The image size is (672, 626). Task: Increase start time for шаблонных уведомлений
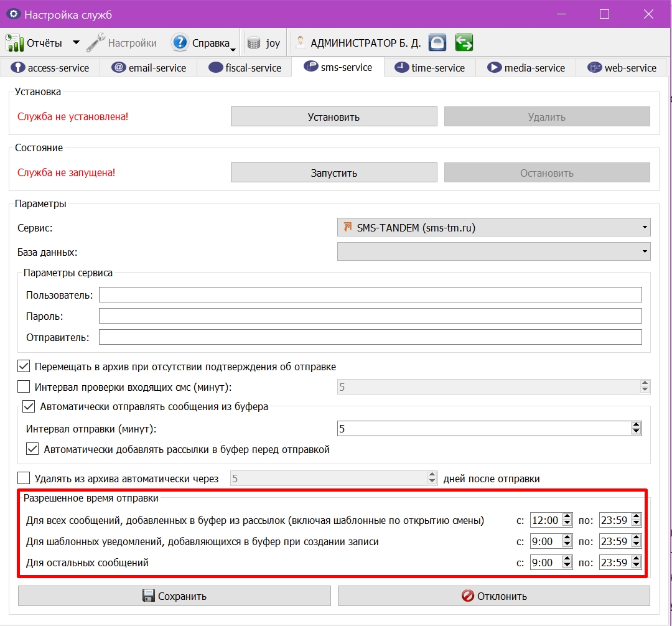[567, 538]
